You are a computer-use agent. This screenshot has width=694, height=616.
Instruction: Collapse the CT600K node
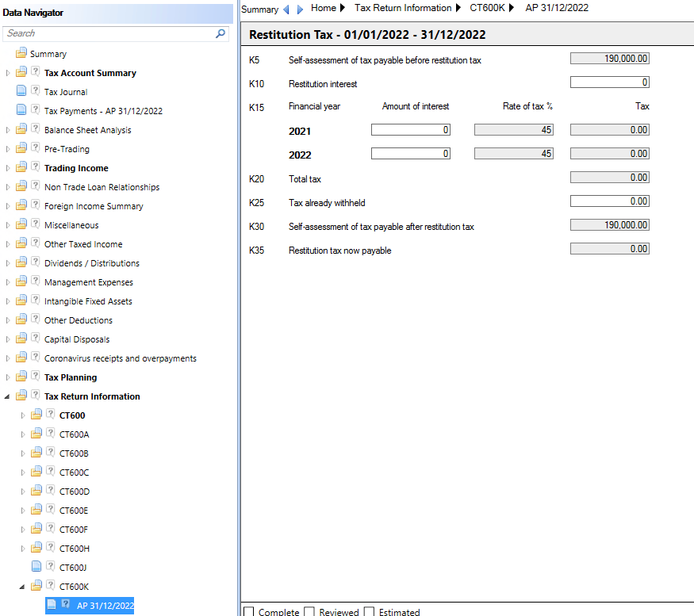(21, 587)
